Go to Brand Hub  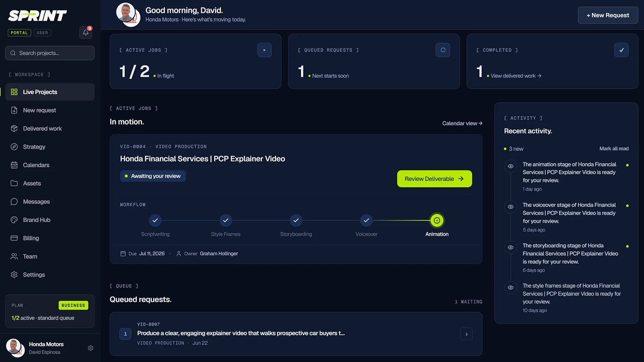(x=50, y=220)
